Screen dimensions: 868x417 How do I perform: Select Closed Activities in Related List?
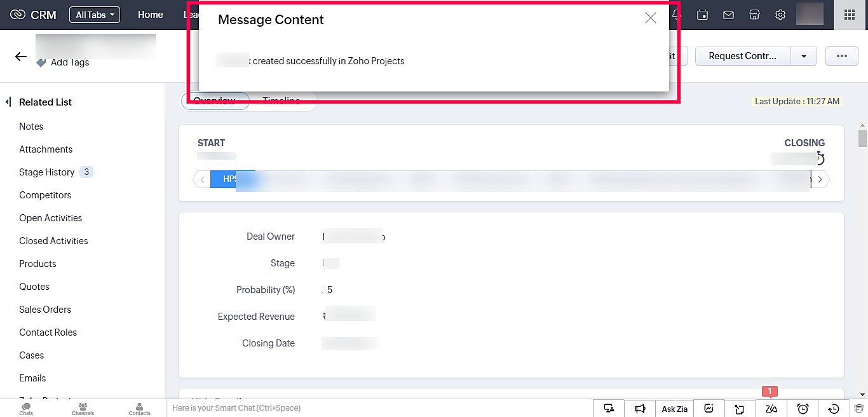coord(53,241)
